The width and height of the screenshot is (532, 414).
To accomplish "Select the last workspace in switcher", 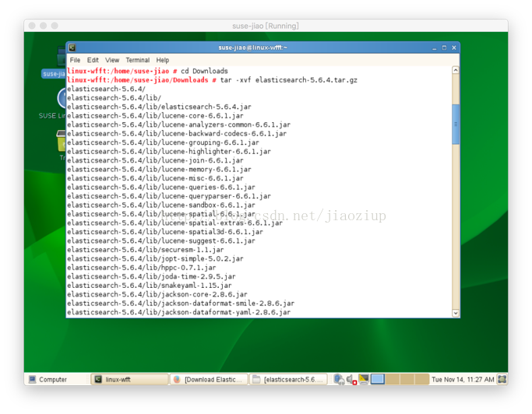I will click(x=421, y=379).
